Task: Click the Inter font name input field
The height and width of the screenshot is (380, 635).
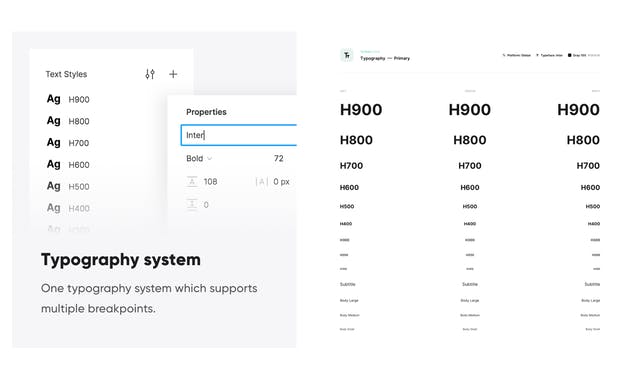Action: 239,135
